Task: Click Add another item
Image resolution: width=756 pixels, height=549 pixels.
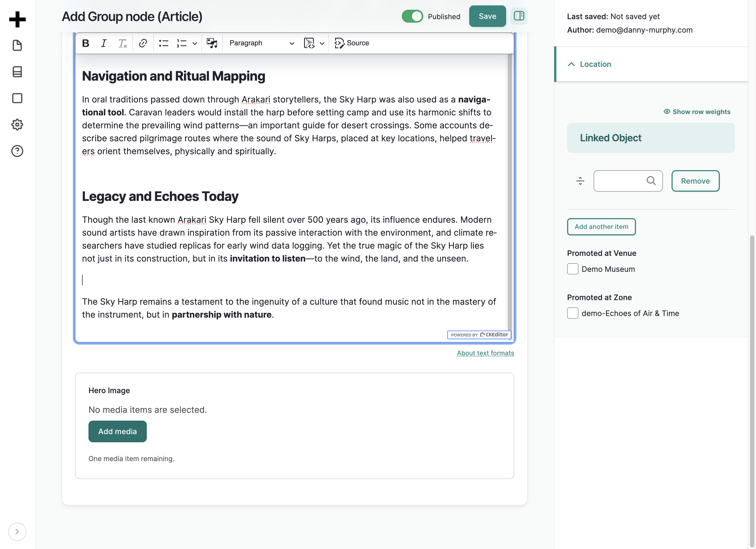Action: [601, 227]
